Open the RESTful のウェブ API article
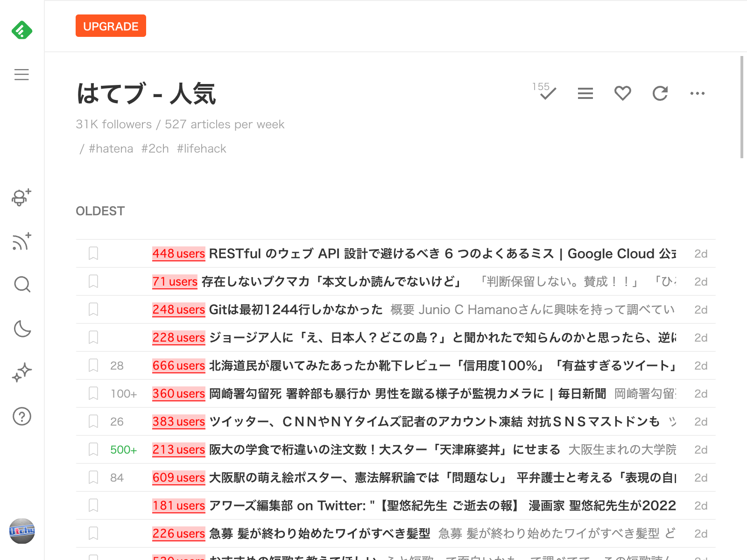 click(x=395, y=253)
